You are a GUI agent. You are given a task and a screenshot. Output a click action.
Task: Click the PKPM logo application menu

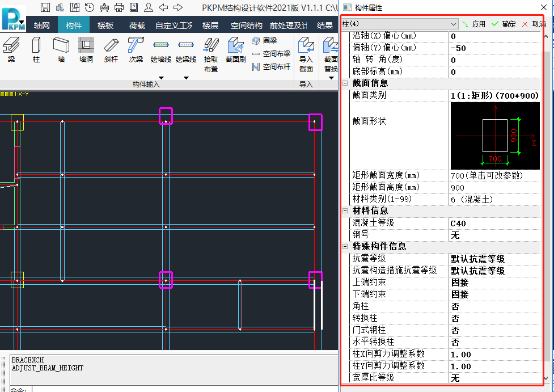click(x=14, y=18)
